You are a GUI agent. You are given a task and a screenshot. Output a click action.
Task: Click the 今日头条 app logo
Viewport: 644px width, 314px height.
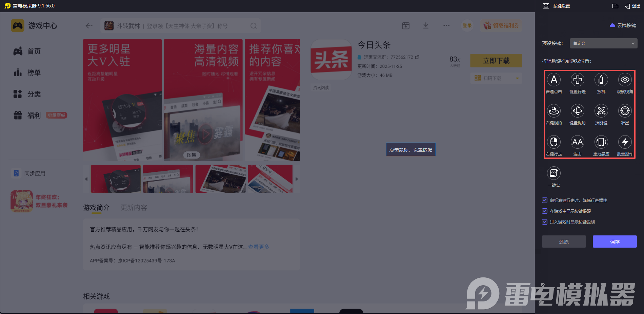click(331, 59)
